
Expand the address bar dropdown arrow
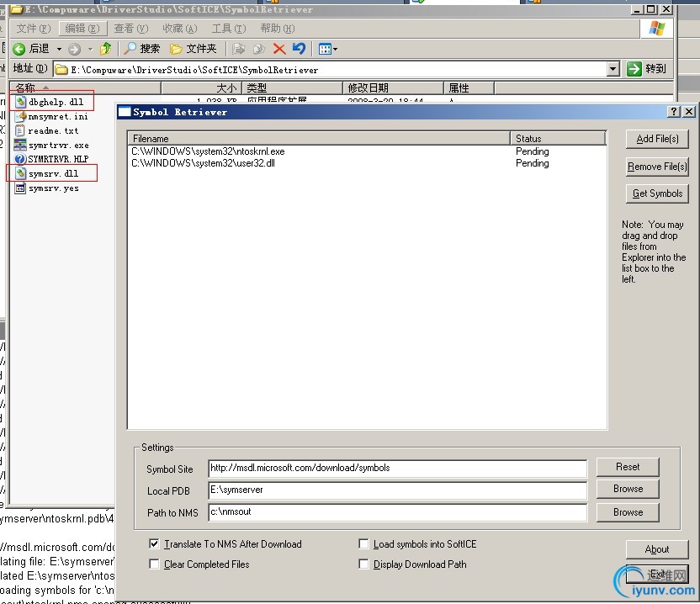613,69
